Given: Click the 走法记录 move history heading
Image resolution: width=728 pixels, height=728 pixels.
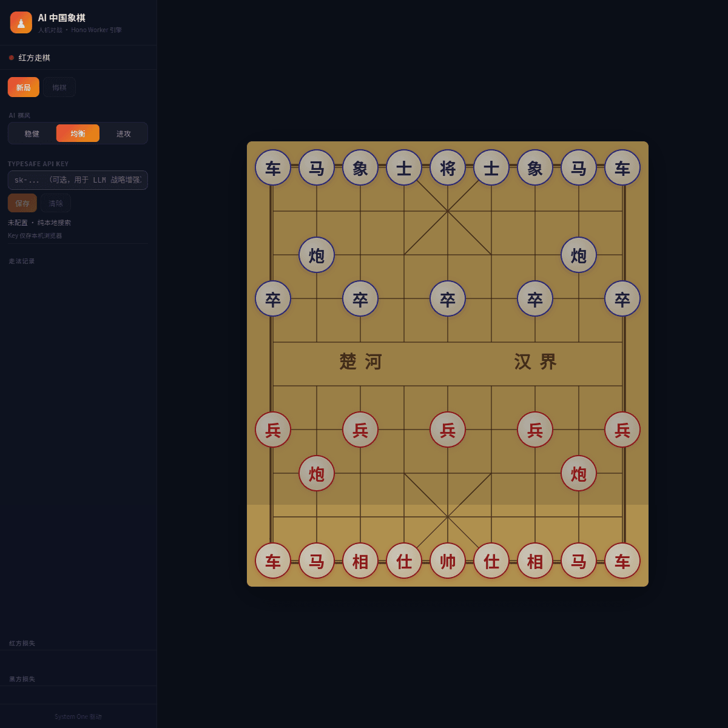Looking at the screenshot, I should 22,261.
